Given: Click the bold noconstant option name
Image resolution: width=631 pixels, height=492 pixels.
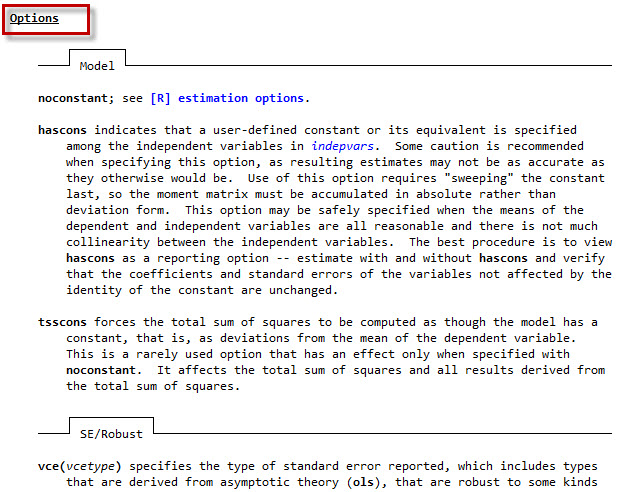Looking at the screenshot, I should 73,98.
